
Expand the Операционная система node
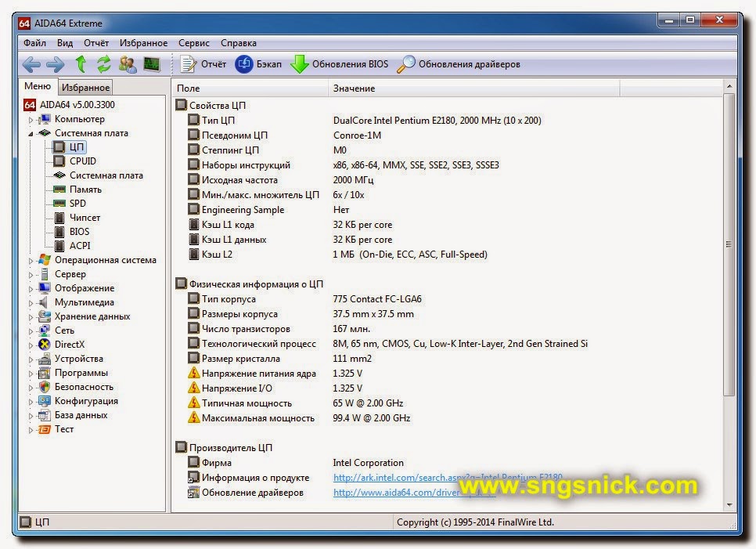tap(31, 261)
